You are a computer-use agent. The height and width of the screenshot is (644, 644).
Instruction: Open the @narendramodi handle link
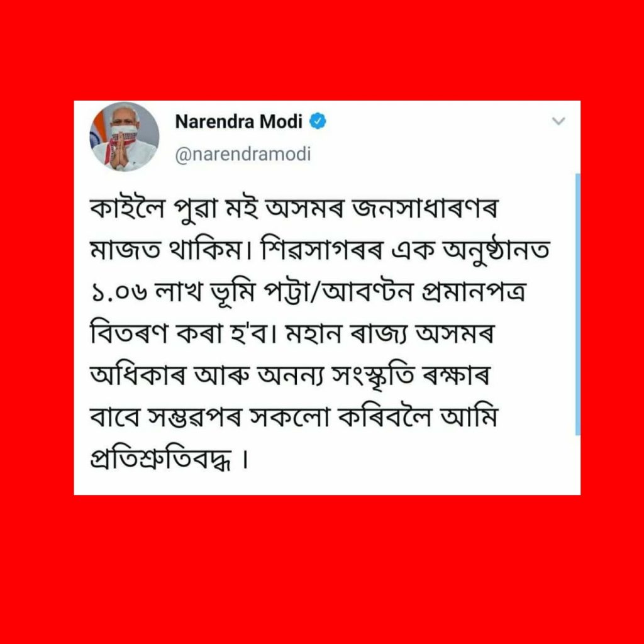point(243,155)
